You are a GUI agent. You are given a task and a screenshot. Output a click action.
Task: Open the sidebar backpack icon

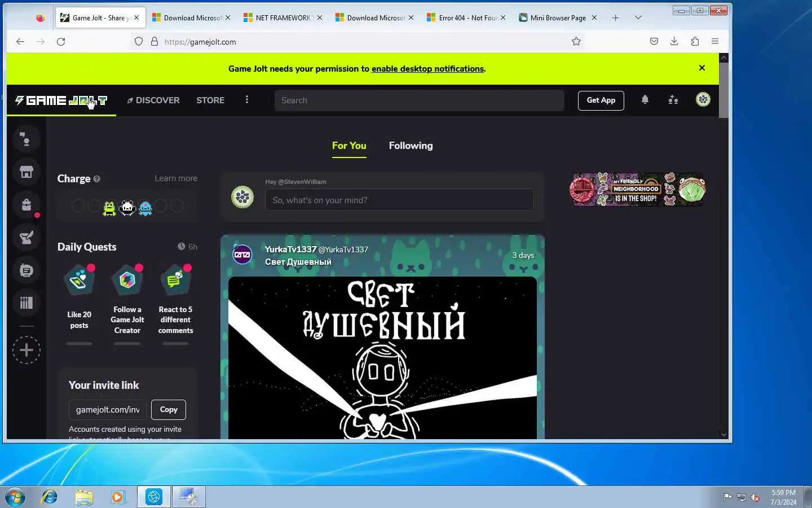[x=26, y=205]
